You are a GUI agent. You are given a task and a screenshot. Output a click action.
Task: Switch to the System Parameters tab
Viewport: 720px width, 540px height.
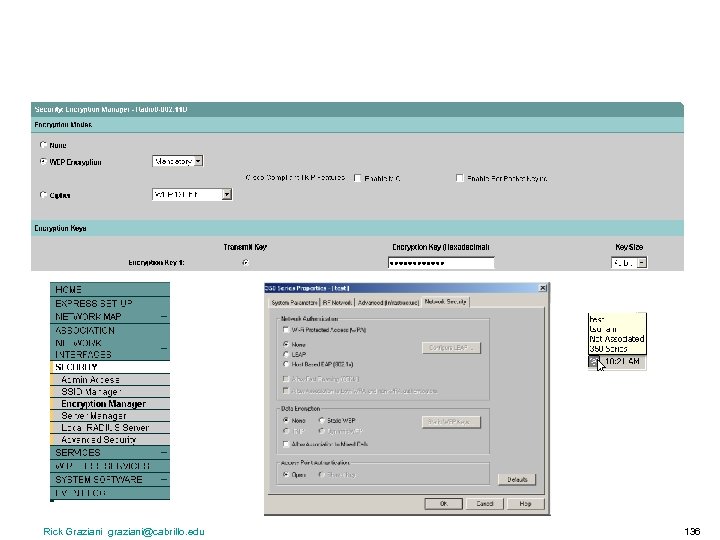[294, 303]
